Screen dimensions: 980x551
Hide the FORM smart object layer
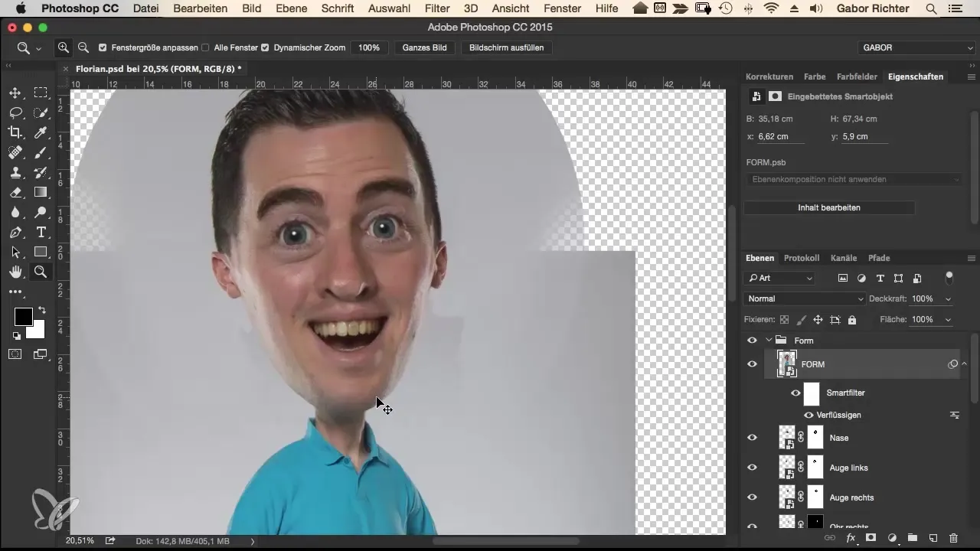752,364
